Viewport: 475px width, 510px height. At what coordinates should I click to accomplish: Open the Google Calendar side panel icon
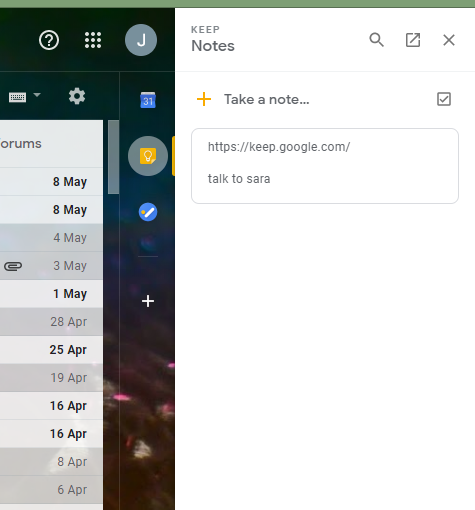point(148,100)
